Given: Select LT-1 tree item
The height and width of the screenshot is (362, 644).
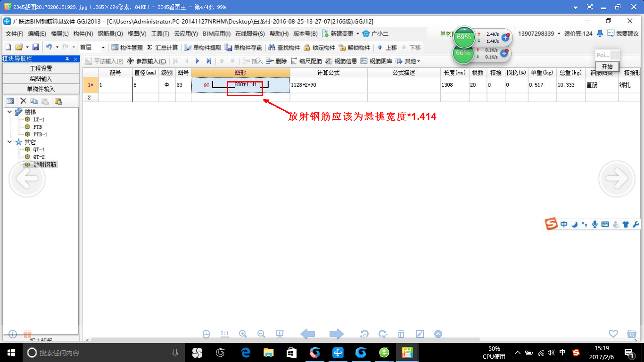Looking at the screenshot, I should pyautogui.click(x=39, y=119).
